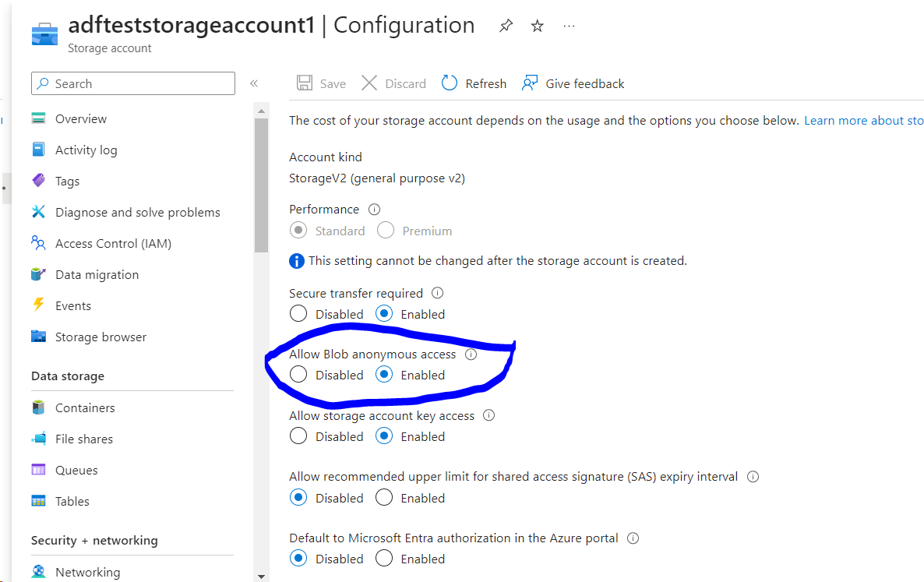Open the Overview blade
The height and width of the screenshot is (582, 924).
pyautogui.click(x=81, y=118)
